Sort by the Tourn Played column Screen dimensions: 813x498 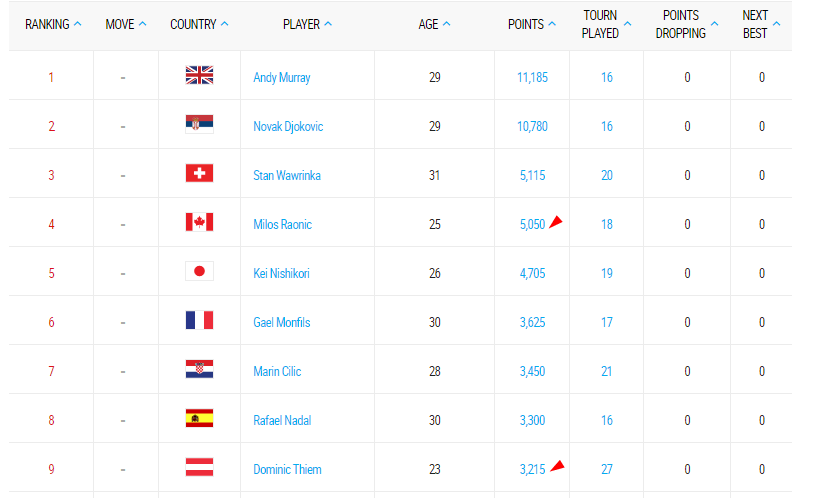[x=600, y=24]
